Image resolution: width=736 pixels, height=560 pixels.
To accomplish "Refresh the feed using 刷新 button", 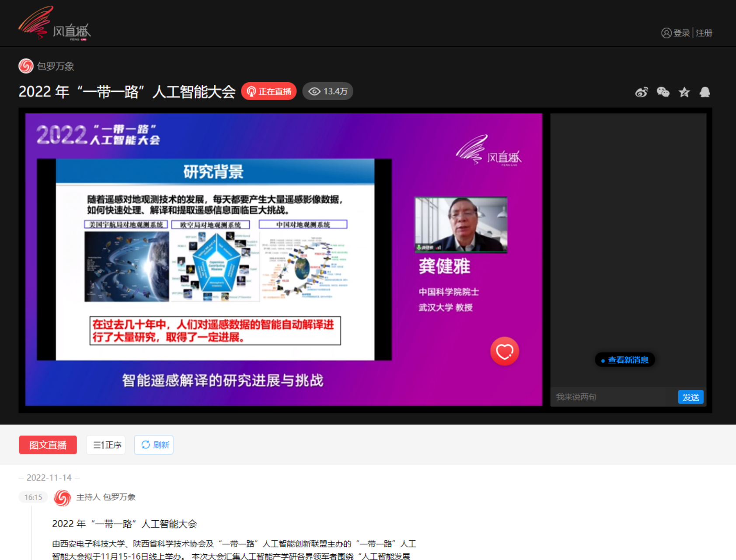I will click(154, 445).
